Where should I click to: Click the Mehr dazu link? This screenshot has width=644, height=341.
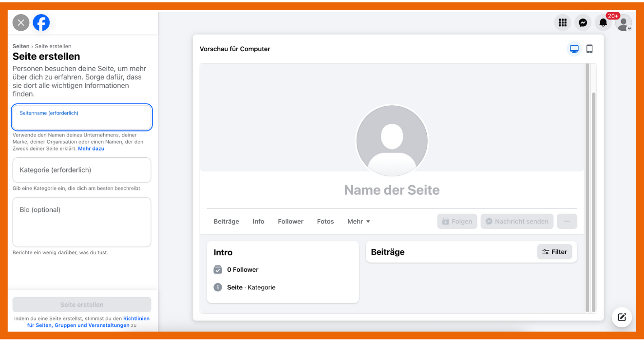click(x=91, y=149)
